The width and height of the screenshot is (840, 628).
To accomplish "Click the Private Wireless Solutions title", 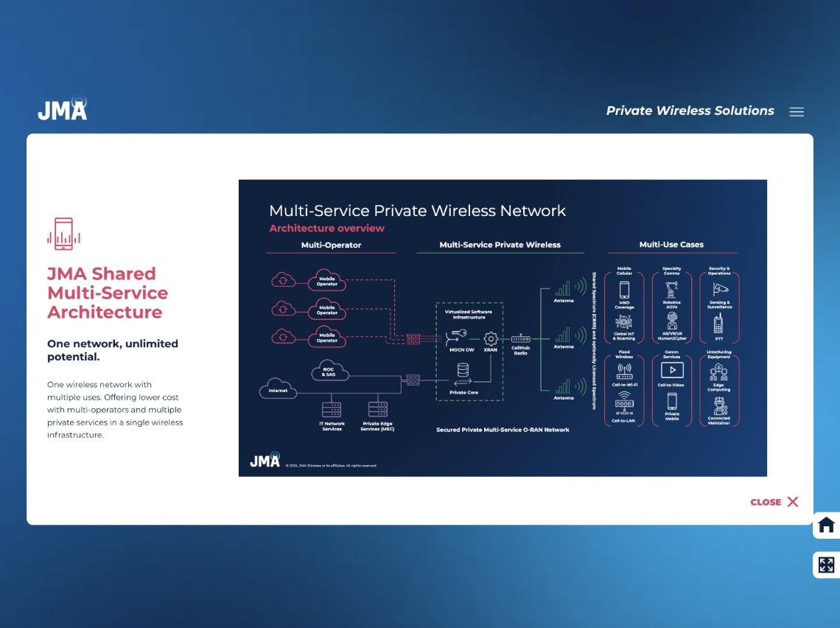I will [x=690, y=111].
